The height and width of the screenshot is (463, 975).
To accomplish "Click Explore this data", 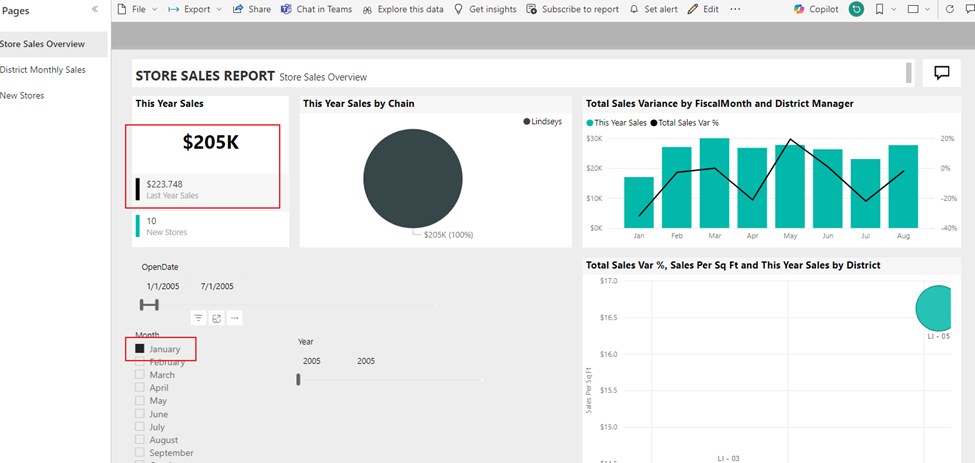I will (404, 9).
